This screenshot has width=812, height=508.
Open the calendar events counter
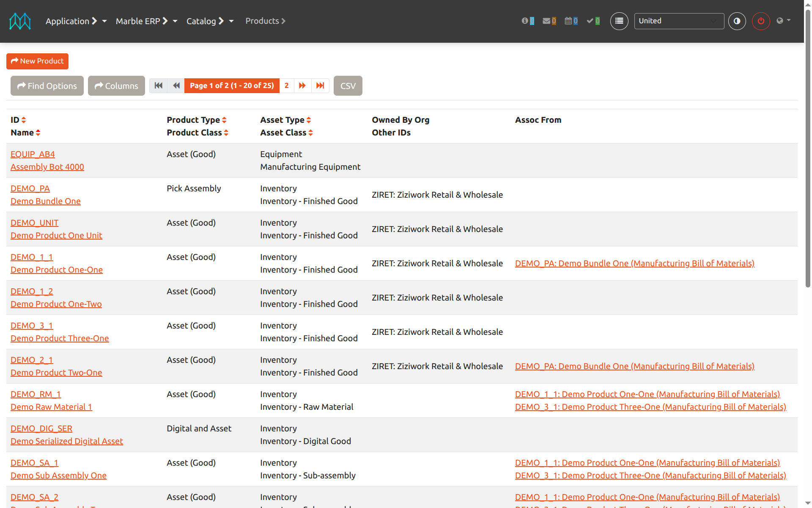tap(571, 21)
